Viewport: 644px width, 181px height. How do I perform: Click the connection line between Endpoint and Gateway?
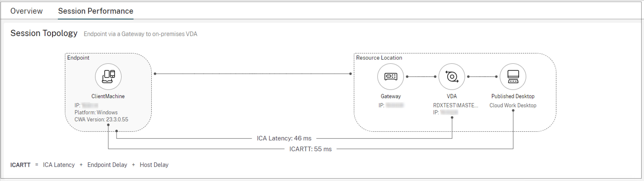click(253, 74)
